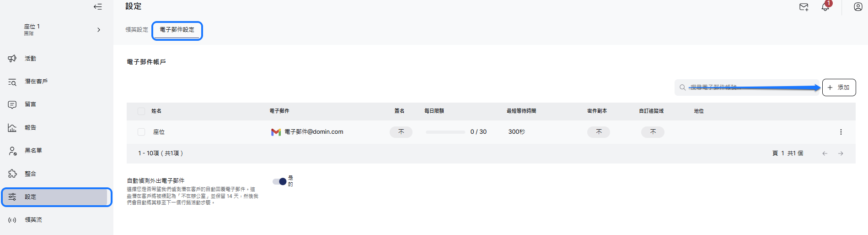Open the notifications bell
This screenshot has width=868, height=235.
pyautogui.click(x=825, y=7)
